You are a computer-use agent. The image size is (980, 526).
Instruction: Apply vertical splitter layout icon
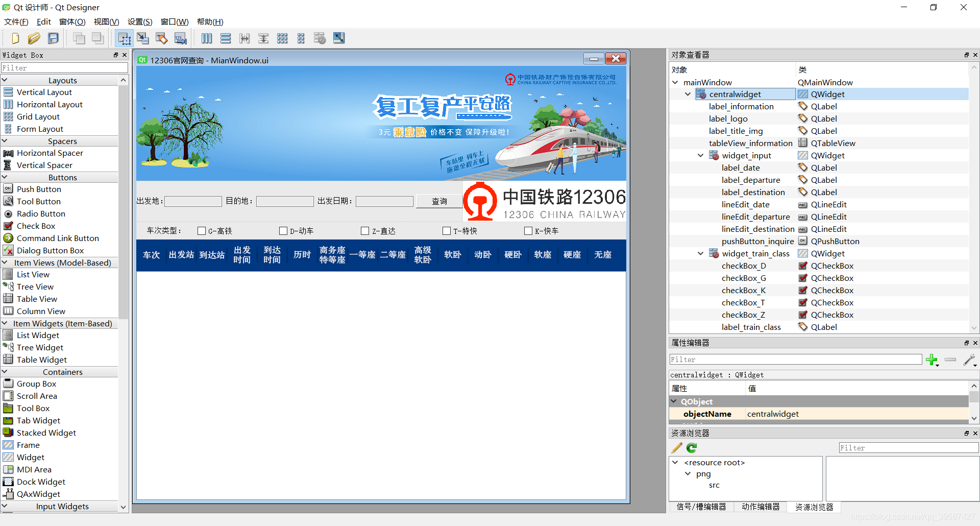(x=263, y=38)
